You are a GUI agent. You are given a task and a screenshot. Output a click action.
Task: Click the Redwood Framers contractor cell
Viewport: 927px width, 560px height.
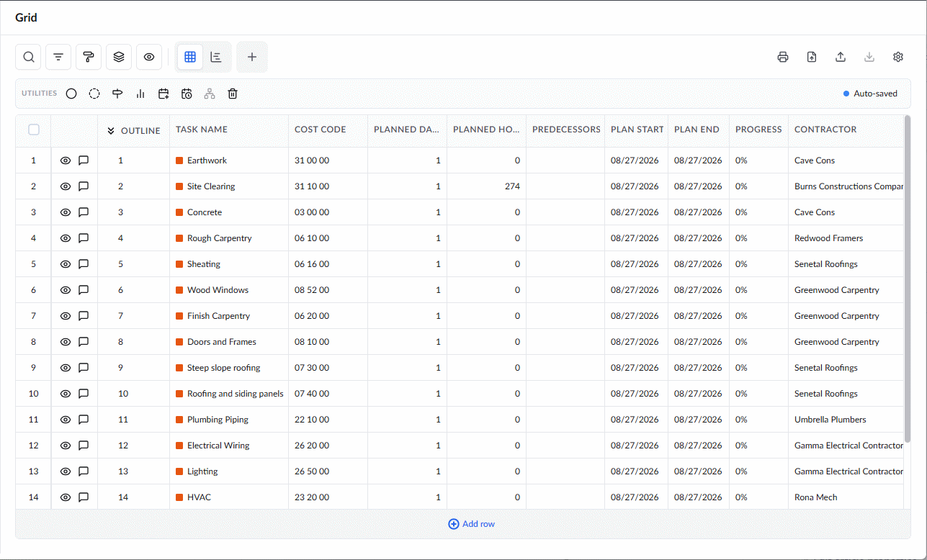tap(846, 238)
